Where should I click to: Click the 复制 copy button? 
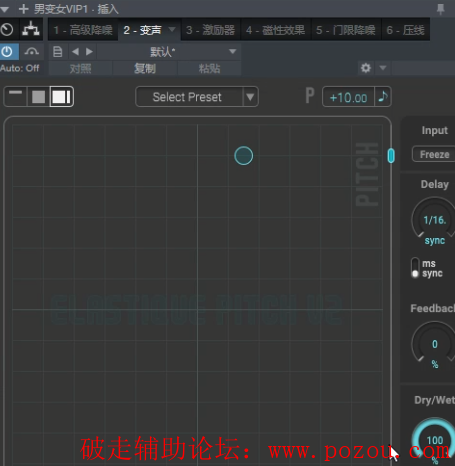click(x=145, y=69)
